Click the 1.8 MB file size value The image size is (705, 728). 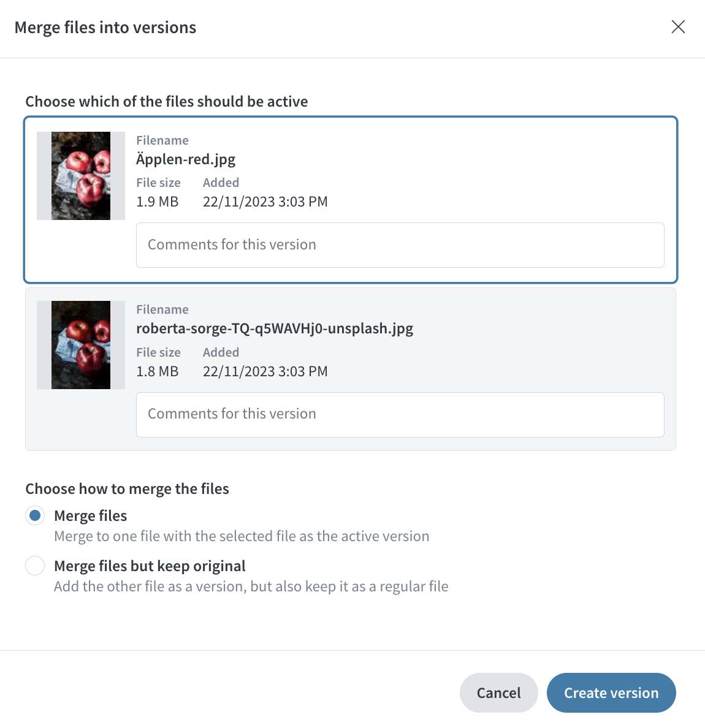click(x=157, y=371)
